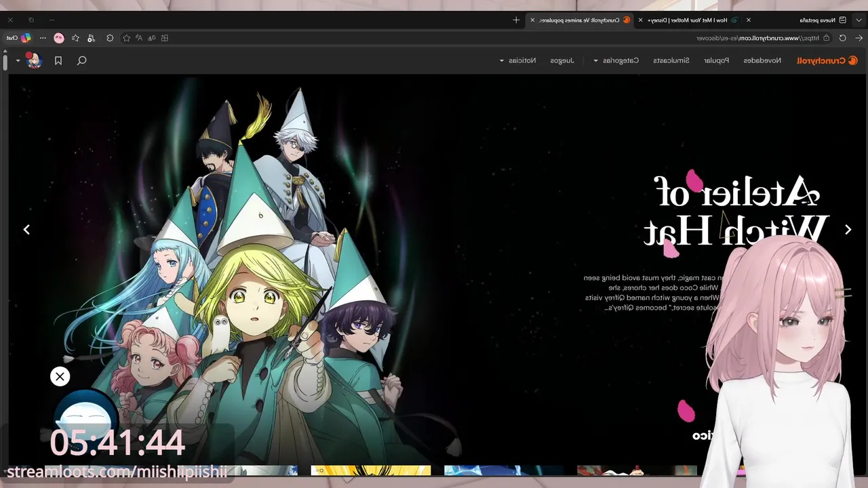Open the Crunchyroll search icon
The width and height of the screenshot is (868, 488).
(81, 60)
